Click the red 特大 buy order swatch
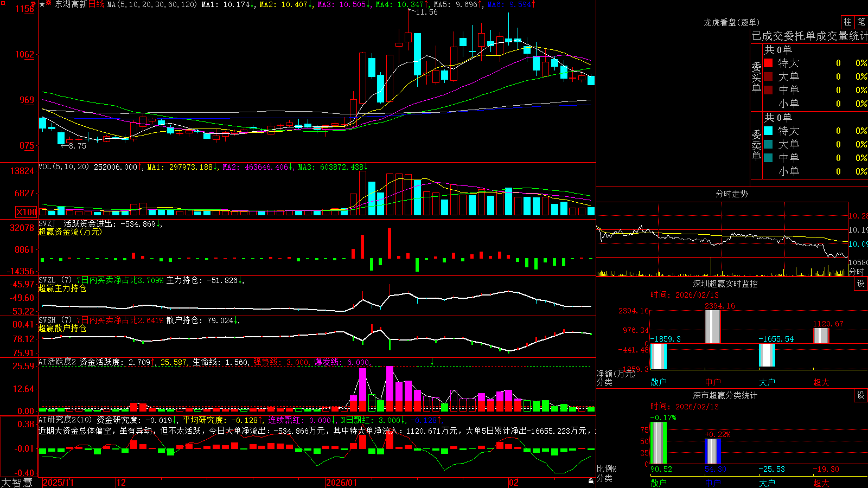This screenshot has height=488, width=868. tap(768, 63)
